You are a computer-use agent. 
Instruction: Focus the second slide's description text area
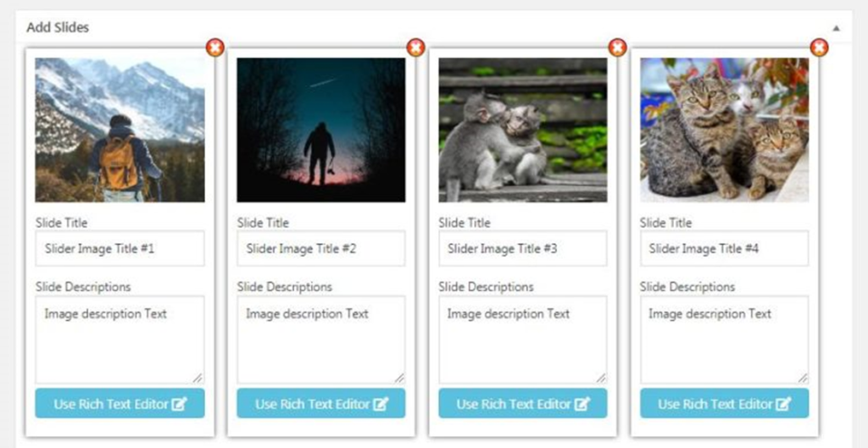(x=320, y=340)
